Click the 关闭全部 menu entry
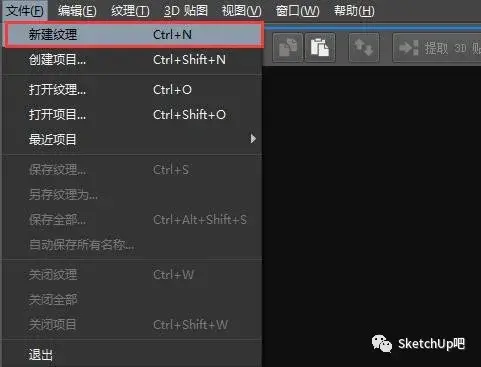The image size is (481, 367). (132, 300)
